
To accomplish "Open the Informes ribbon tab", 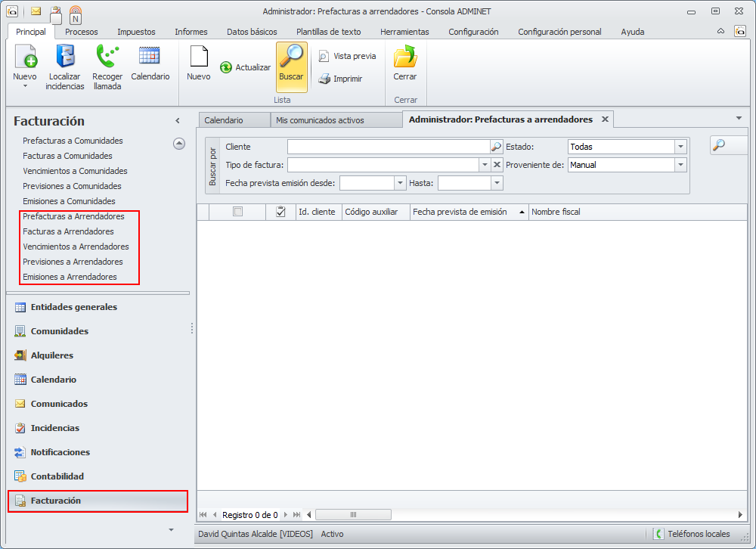I will [191, 32].
